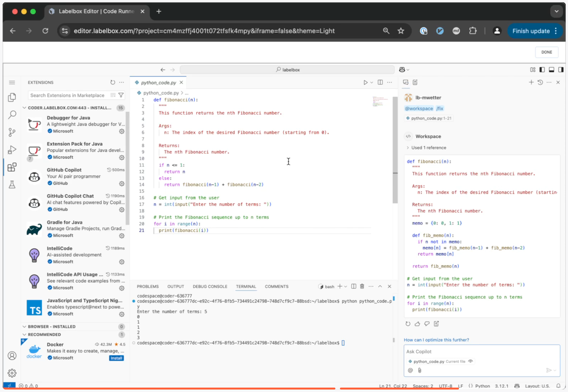Refresh the Extensions list
The image size is (568, 392).
pos(113,82)
